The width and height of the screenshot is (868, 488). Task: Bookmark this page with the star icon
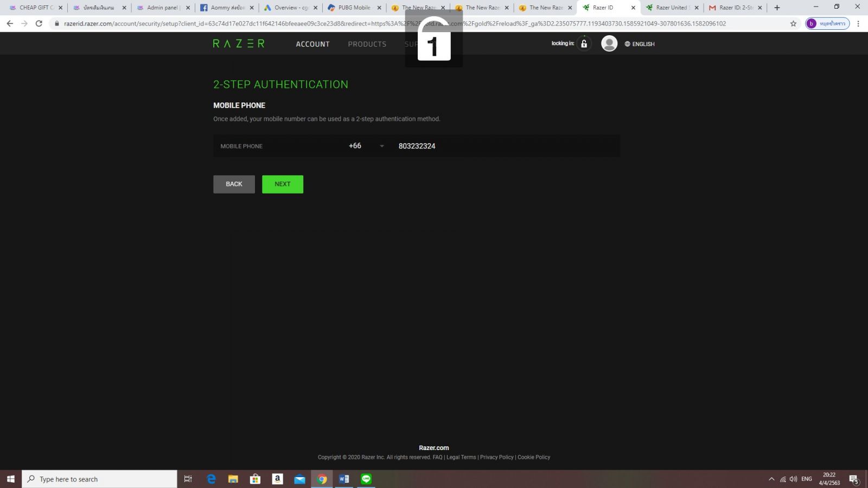[x=793, y=23]
